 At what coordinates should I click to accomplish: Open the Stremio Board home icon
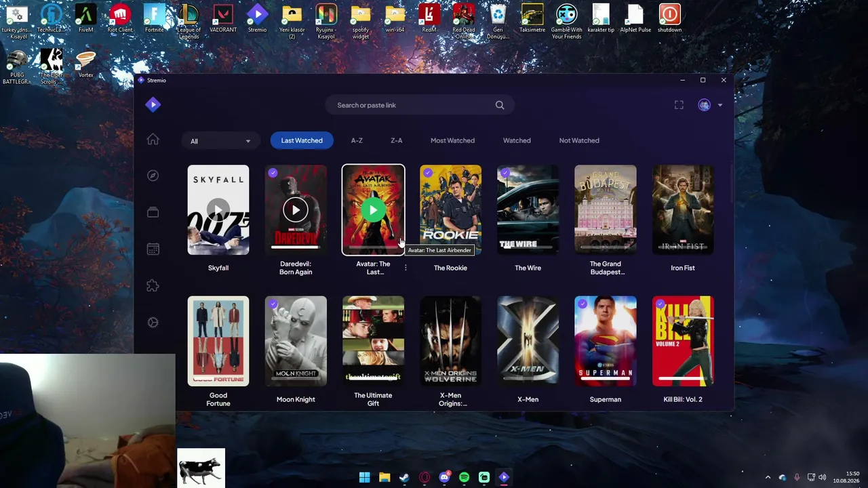(x=153, y=139)
